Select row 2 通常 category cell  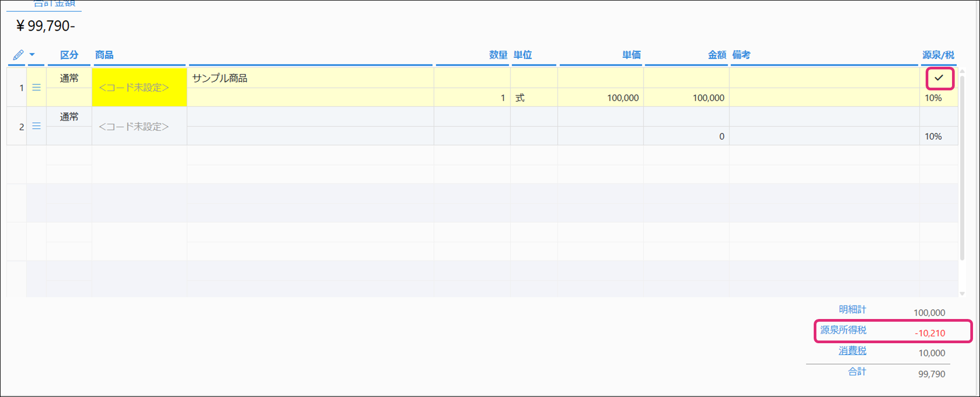point(69,117)
